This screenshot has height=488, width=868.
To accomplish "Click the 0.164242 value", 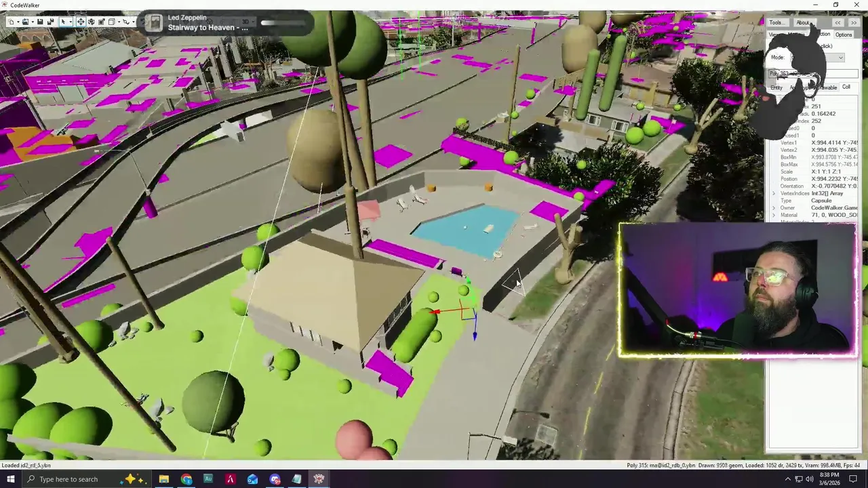I will pyautogui.click(x=823, y=114).
